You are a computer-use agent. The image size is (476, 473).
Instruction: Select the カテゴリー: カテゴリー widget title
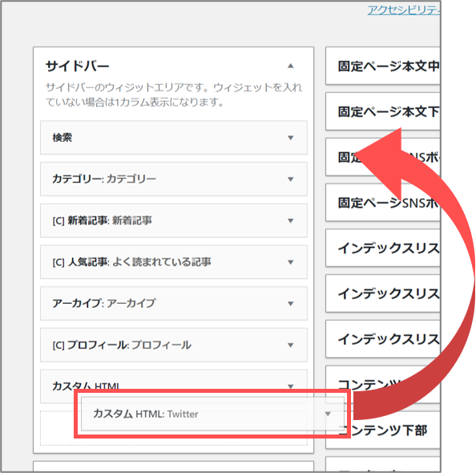pyautogui.click(x=104, y=179)
